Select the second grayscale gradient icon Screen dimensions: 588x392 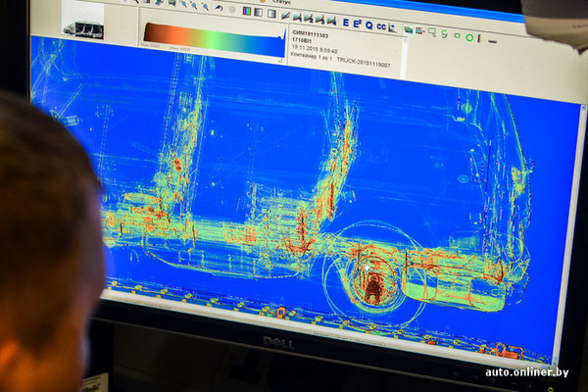coord(271,15)
